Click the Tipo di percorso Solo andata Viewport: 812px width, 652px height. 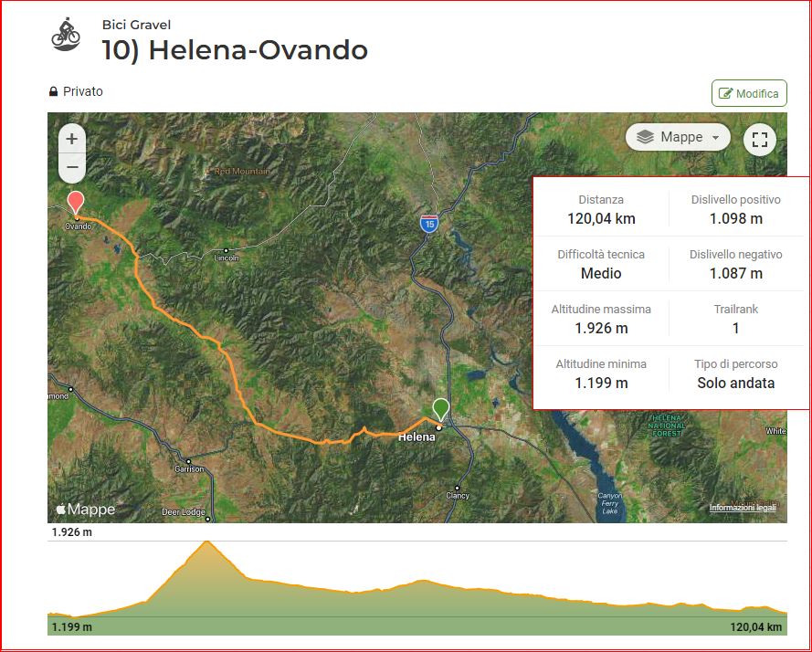(x=735, y=373)
